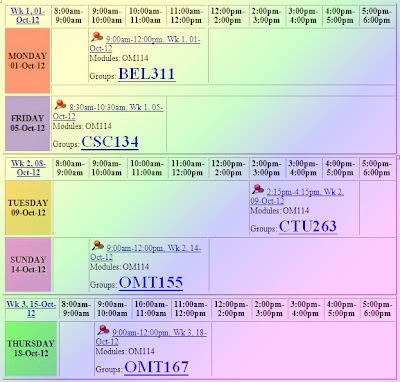Click the Week 3 9:00am-10:00am column header
Viewport: 400px width, 382px height.
tap(112, 309)
